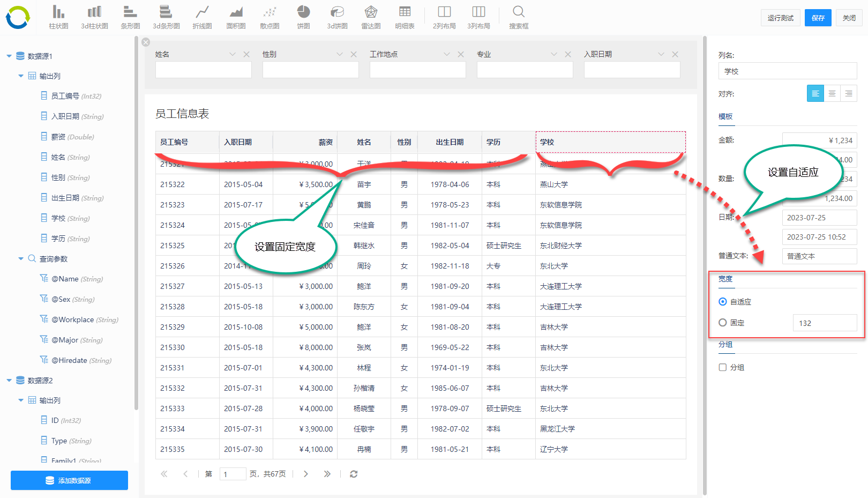Select the 柱状图 bar chart tool
The height and width of the screenshot is (498, 868).
pyautogui.click(x=58, y=17)
